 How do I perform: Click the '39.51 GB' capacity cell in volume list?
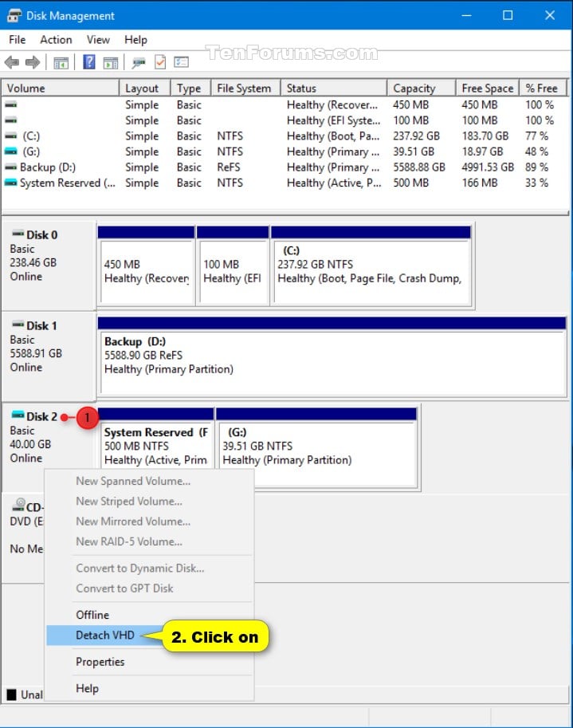click(414, 152)
